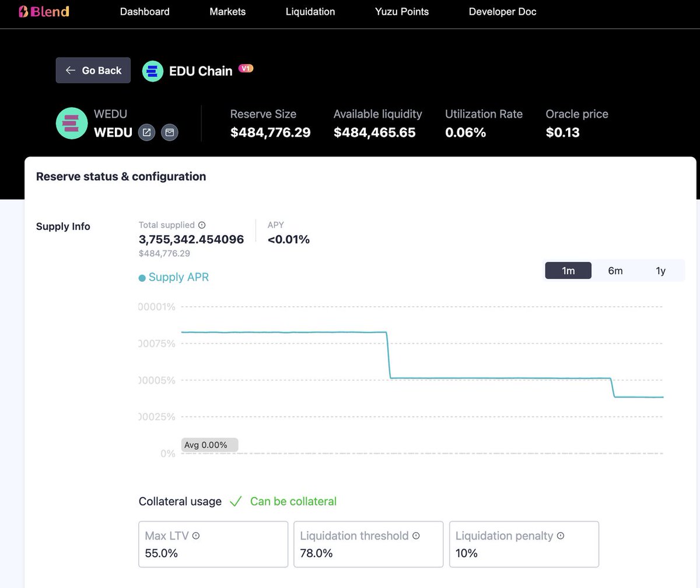Image resolution: width=700 pixels, height=588 pixels.
Task: Open Developer Doc link in navbar
Action: 502,12
